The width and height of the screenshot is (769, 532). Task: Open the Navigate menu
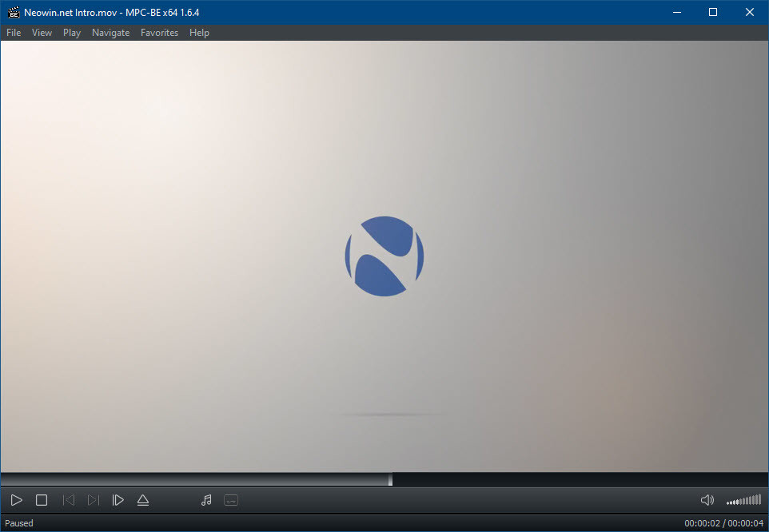pyautogui.click(x=110, y=33)
